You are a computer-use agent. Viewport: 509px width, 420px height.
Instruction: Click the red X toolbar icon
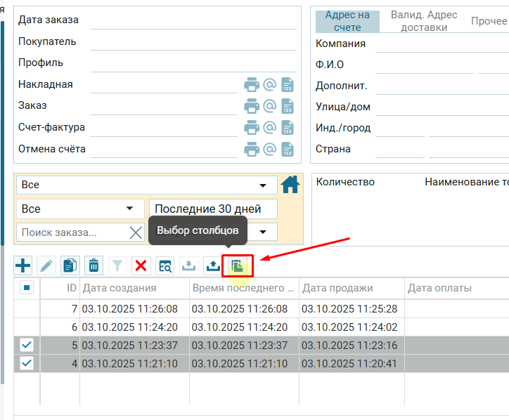[x=141, y=265]
